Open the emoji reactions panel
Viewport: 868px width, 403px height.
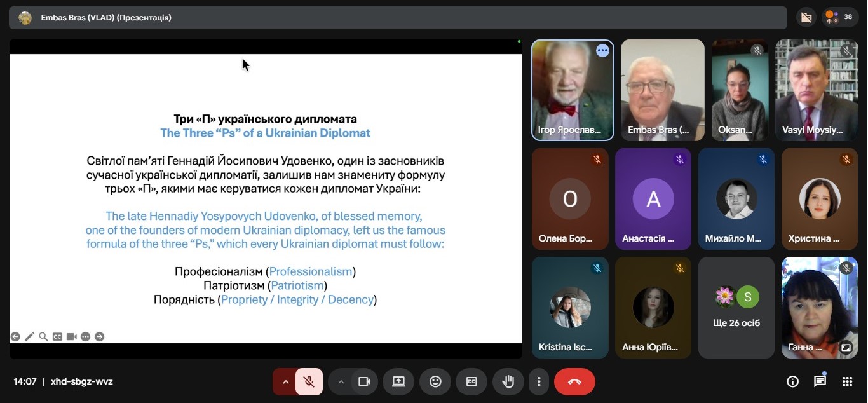point(435,381)
